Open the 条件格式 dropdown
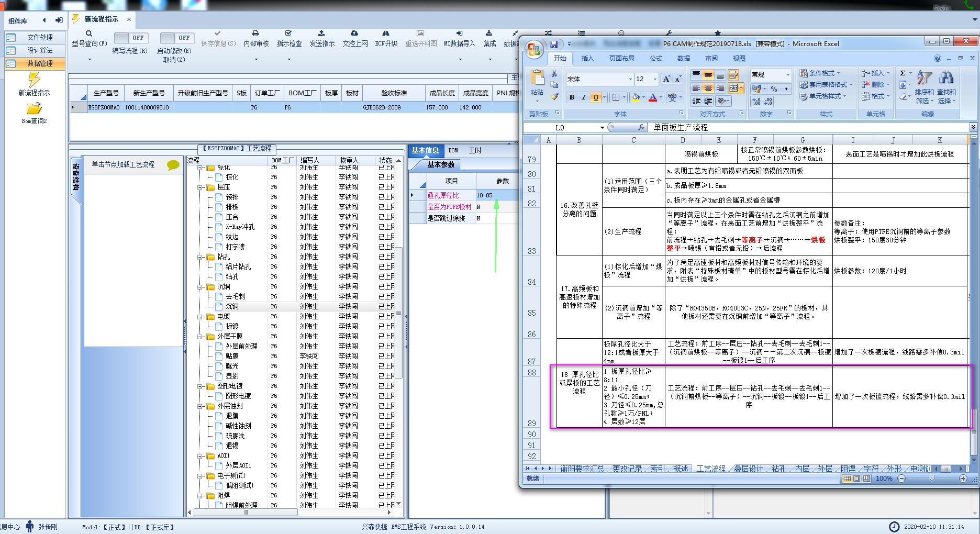Image resolution: width=980 pixels, height=534 pixels. click(x=820, y=73)
